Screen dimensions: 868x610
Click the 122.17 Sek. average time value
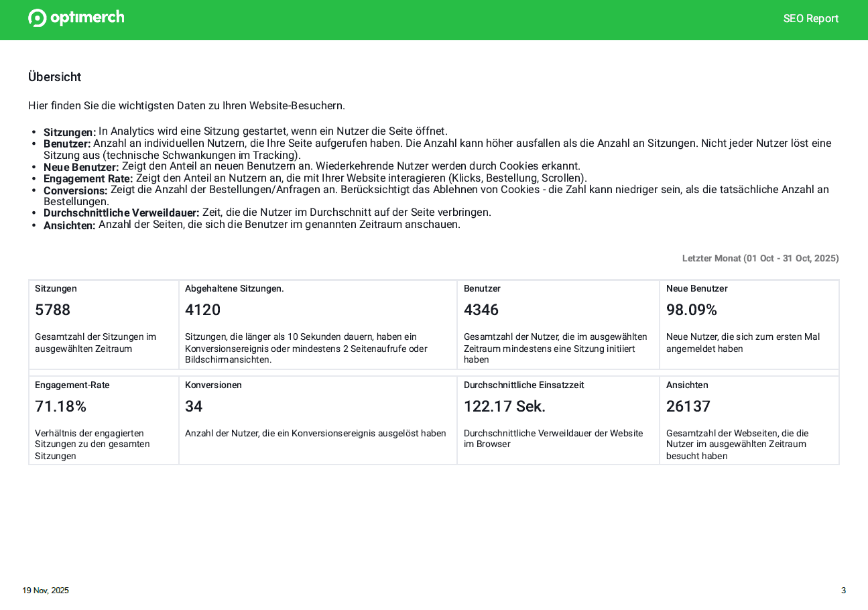click(x=504, y=406)
